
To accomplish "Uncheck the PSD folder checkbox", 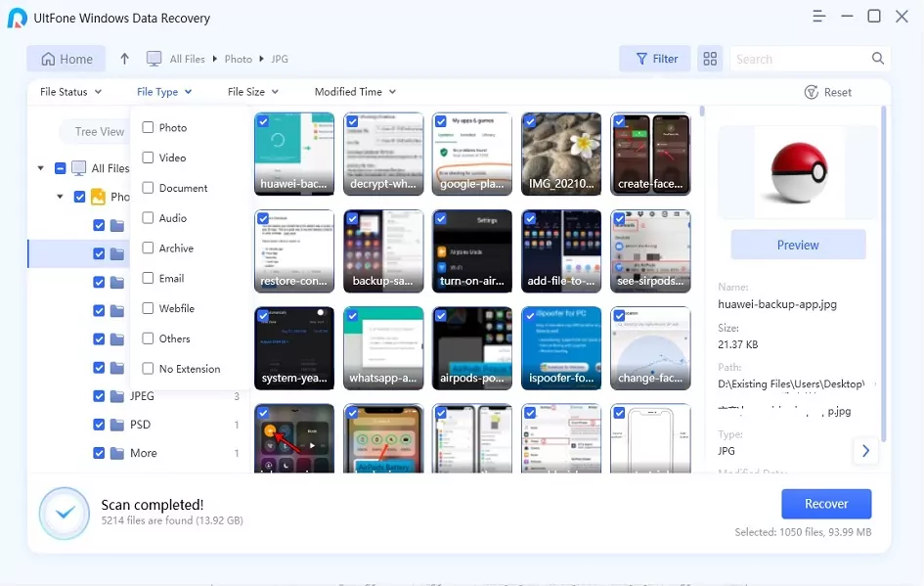I will 99,425.
